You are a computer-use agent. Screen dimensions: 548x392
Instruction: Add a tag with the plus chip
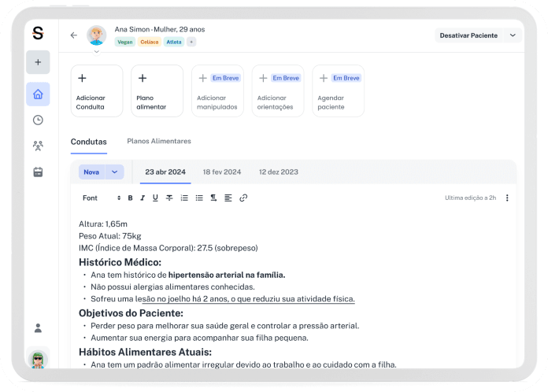tap(191, 42)
